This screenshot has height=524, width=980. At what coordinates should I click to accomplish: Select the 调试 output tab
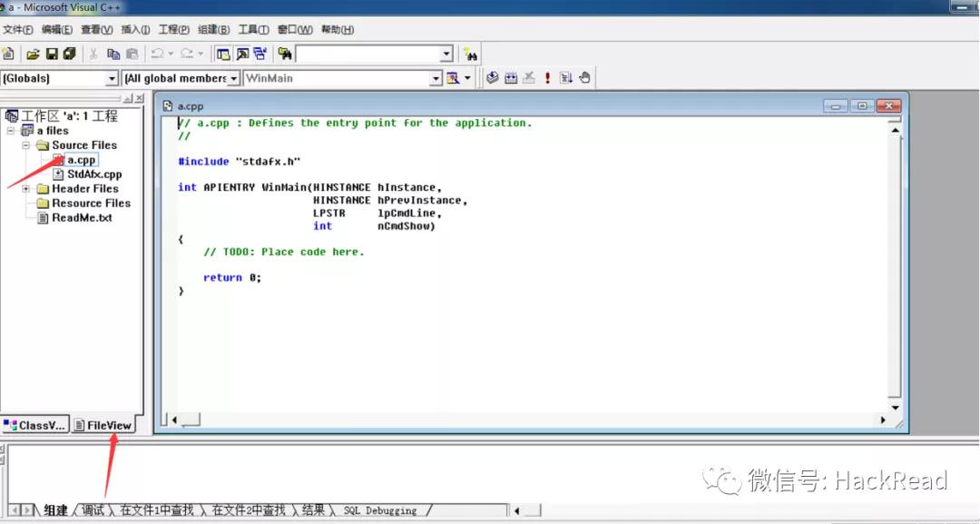93,509
